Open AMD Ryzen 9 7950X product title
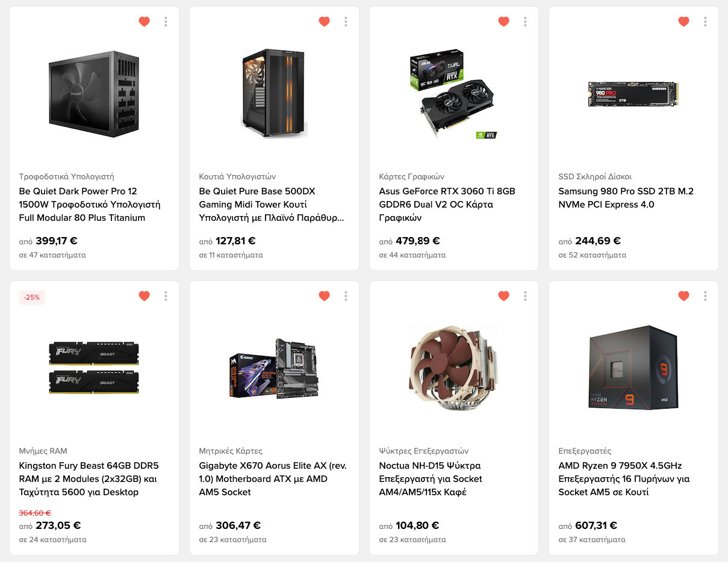 pyautogui.click(x=624, y=479)
